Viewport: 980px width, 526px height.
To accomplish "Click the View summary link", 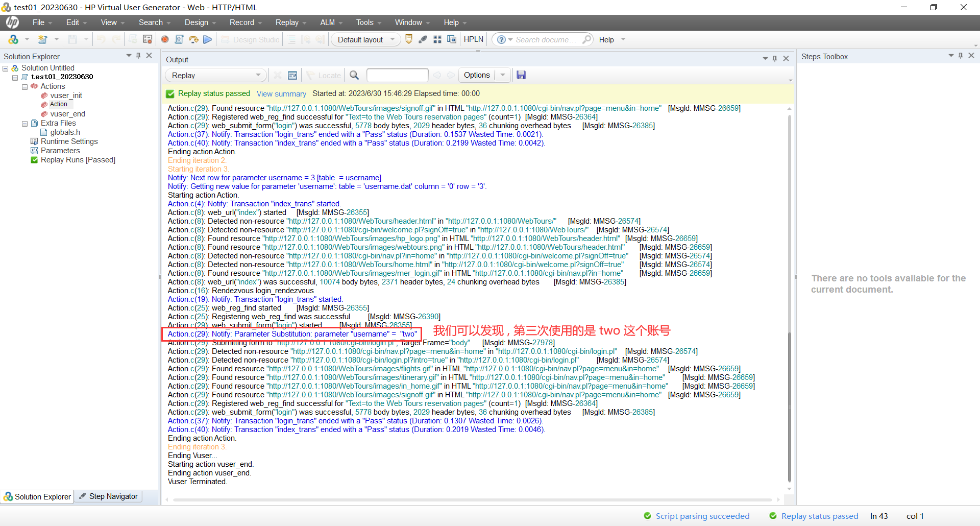I will point(281,94).
